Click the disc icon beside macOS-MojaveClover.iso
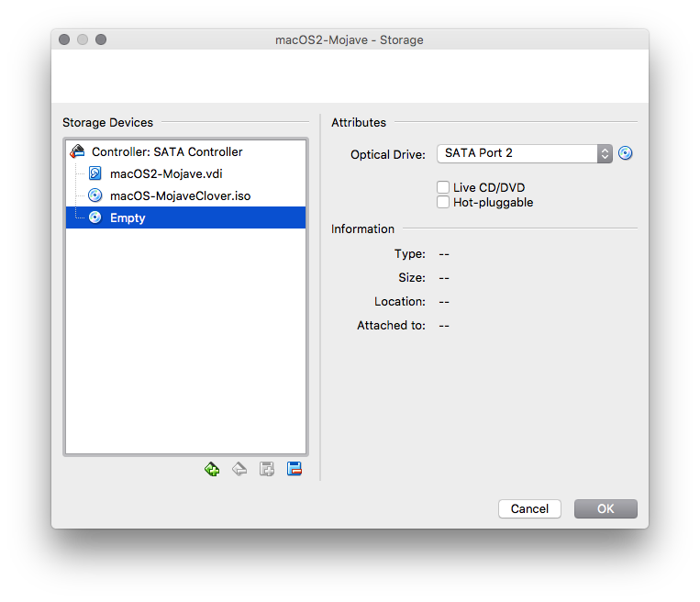 (95, 195)
